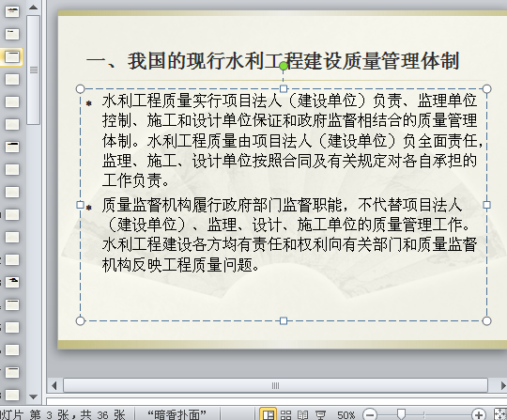Click the bottom-left corner handle of the text box
The height and width of the screenshot is (420, 507).
pos(80,320)
